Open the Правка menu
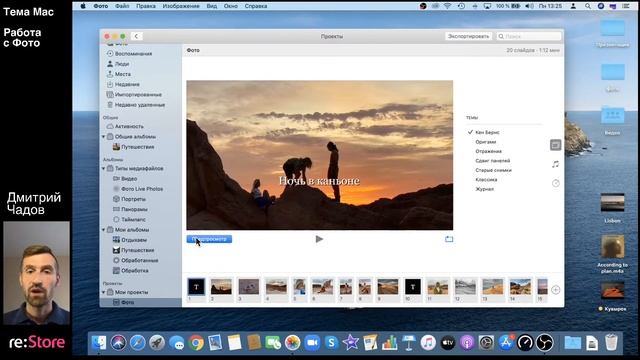 point(146,6)
